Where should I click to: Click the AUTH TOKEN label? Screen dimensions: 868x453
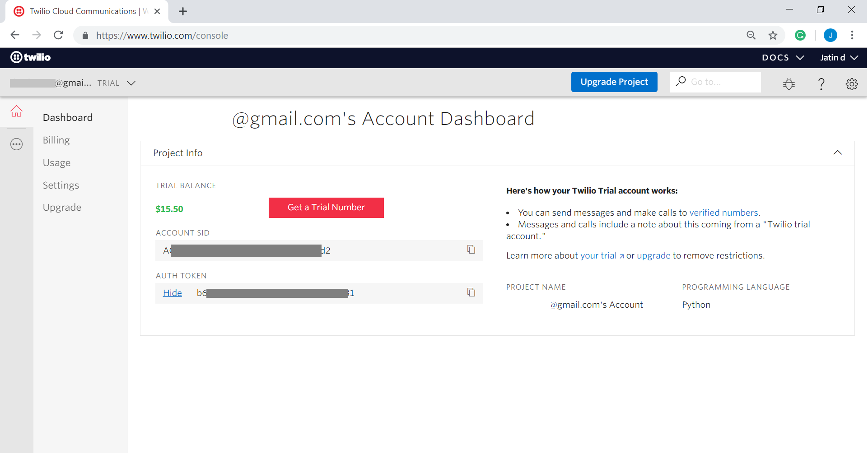[181, 276]
